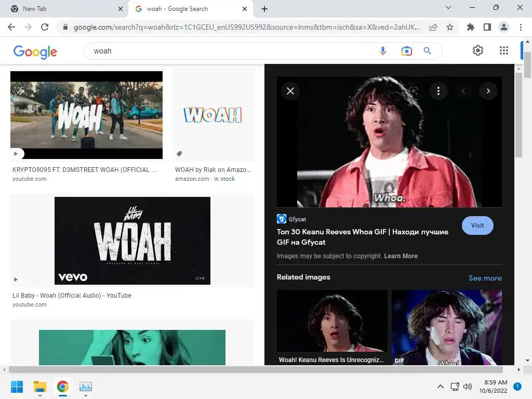532x399 pixels.
Task: Open Windows Start menu
Action: (x=17, y=387)
